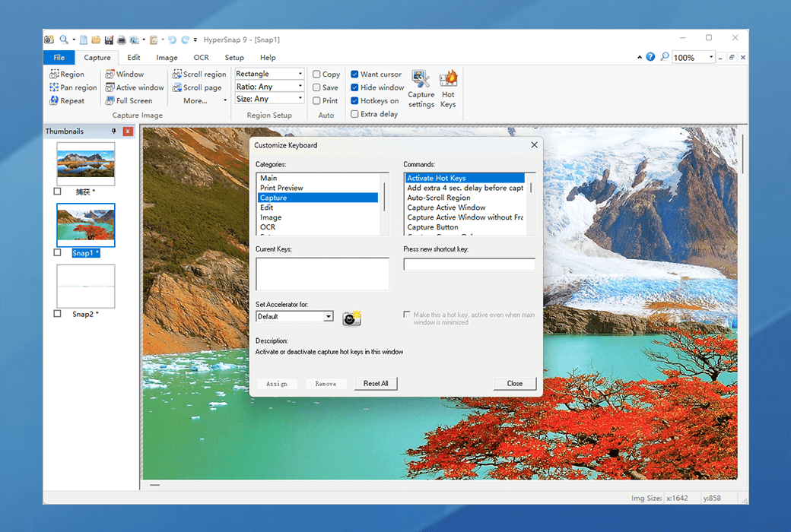Select OCR category in Categories list

pyautogui.click(x=318, y=227)
